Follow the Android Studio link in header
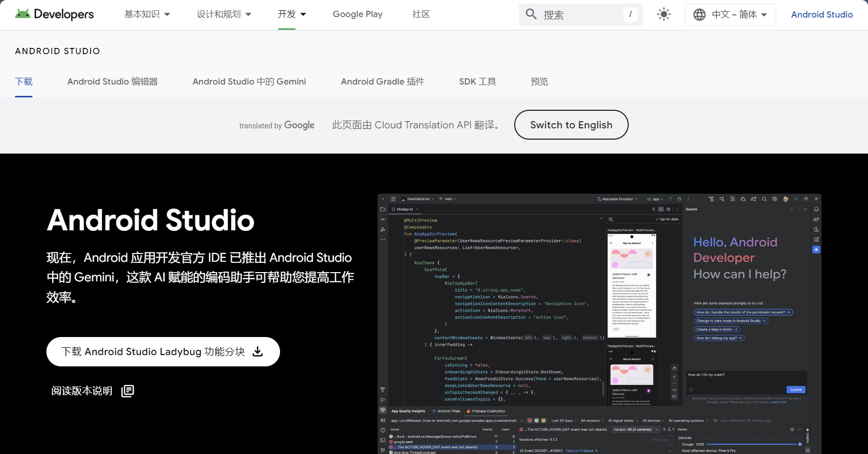Screen dimensions: 868x454 point(822,14)
